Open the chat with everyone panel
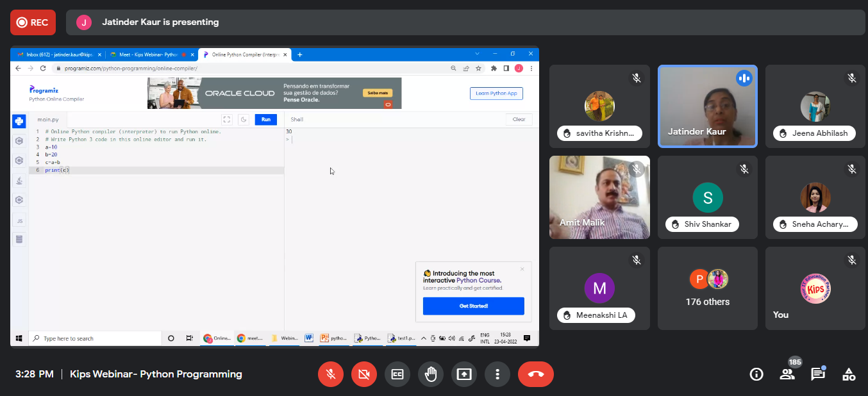The image size is (868, 396). point(818,374)
